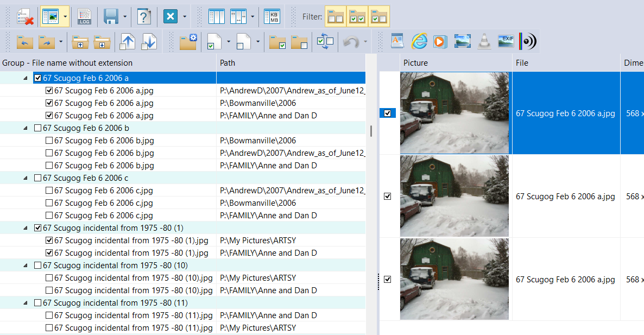Viewport: 644px width, 335px height.
Task: Sort by the Path column header
Action: (228, 63)
